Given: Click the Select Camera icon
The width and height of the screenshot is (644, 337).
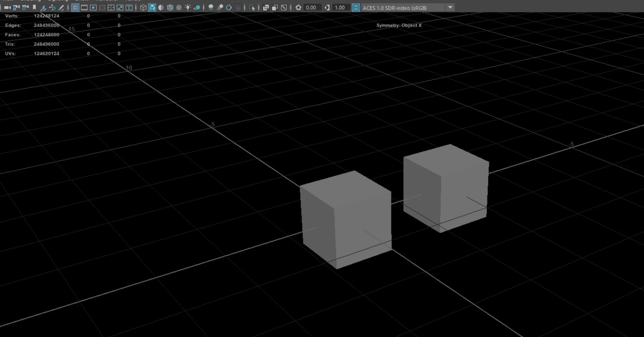Looking at the screenshot, I should click(7, 8).
